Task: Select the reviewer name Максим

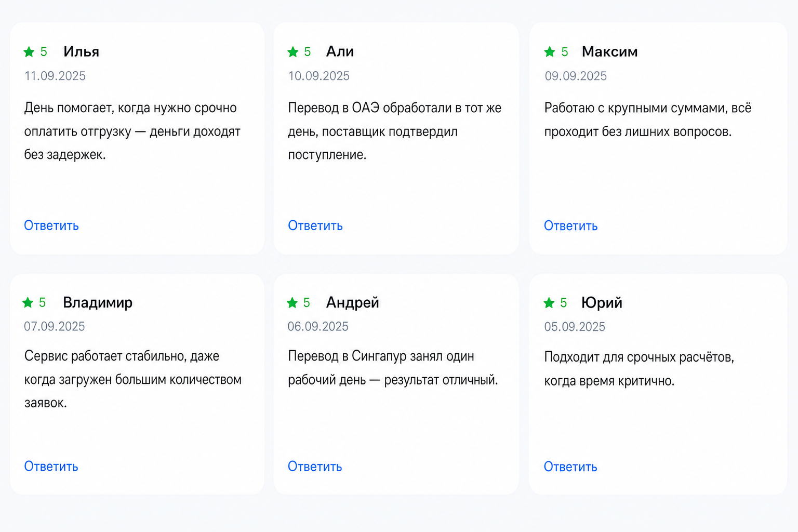Action: [x=610, y=51]
